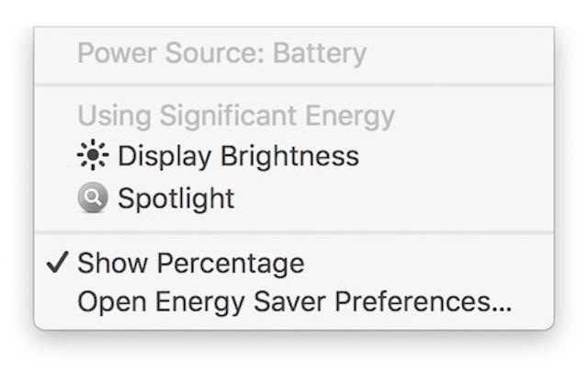588x372 pixels.
Task: Click the Power Source: Battery label
Action: point(221,53)
